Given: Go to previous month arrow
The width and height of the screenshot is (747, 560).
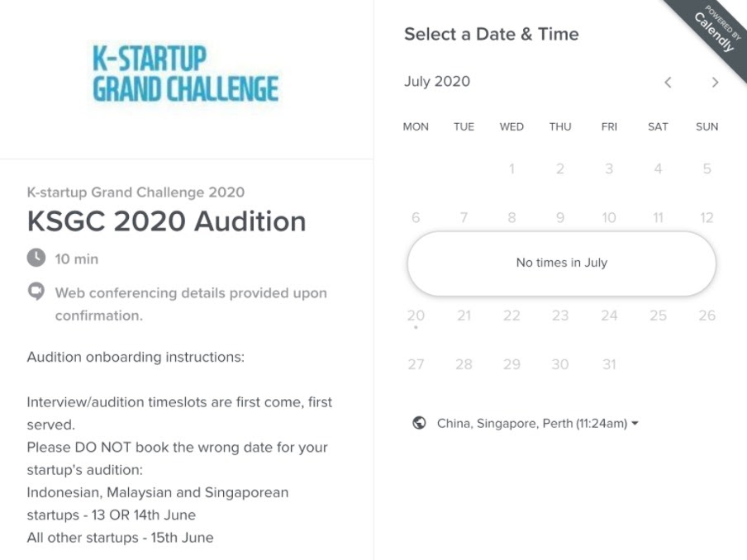Looking at the screenshot, I should pos(668,83).
